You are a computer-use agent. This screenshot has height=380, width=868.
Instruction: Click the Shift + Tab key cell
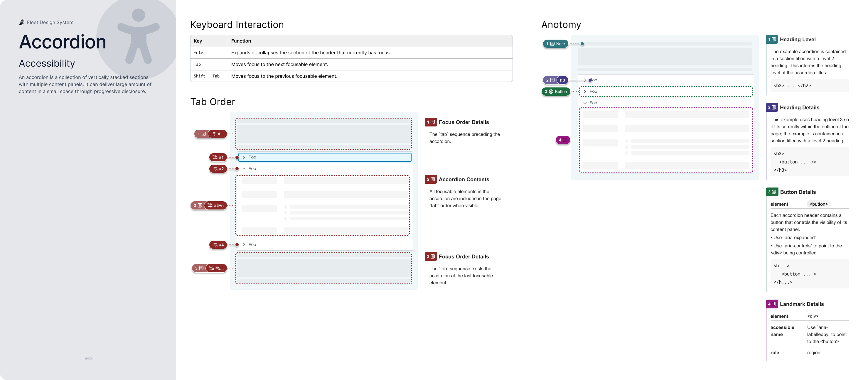[x=209, y=76]
